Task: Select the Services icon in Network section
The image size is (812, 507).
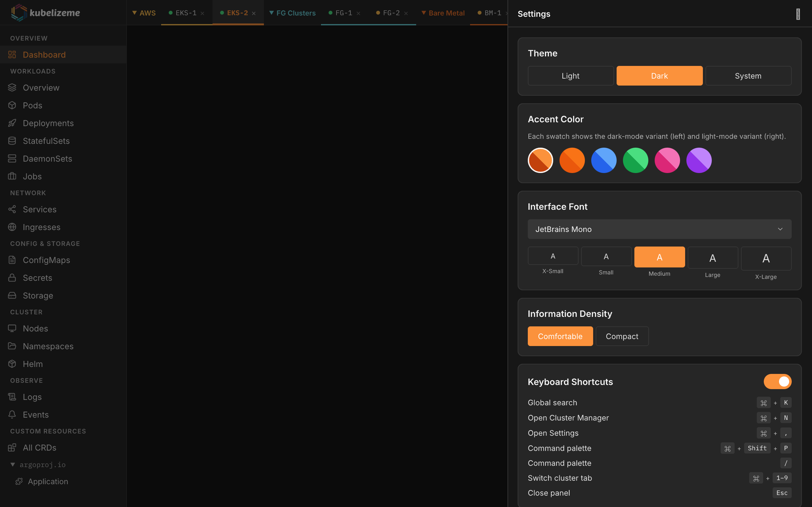Action: [12, 209]
